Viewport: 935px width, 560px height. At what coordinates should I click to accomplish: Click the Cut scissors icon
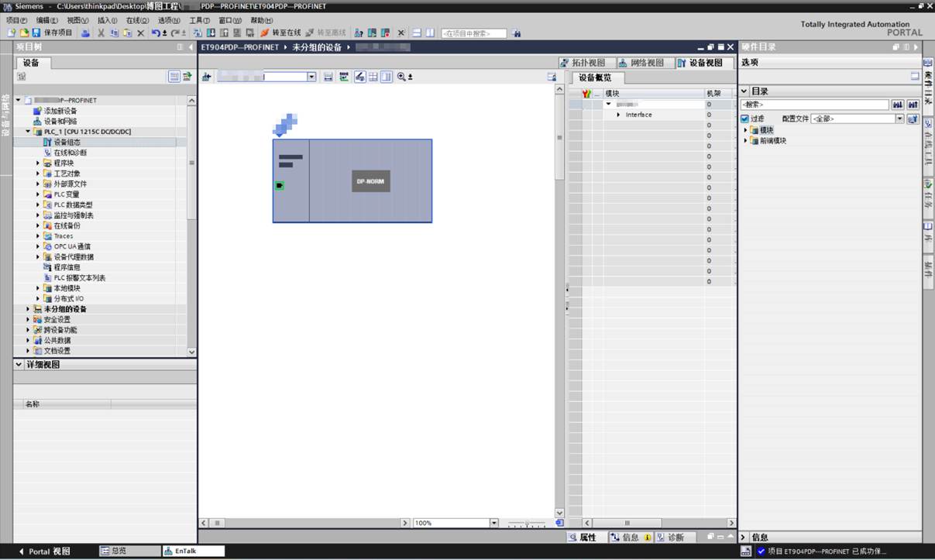101,33
